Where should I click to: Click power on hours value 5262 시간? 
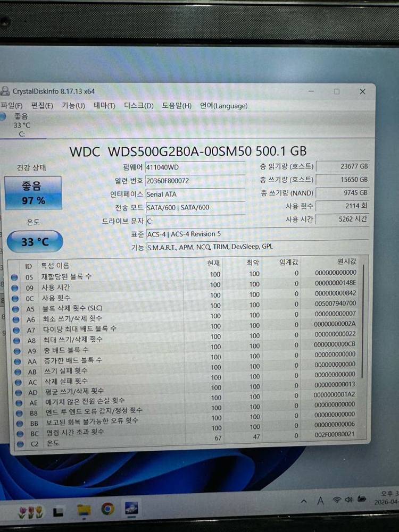point(342,219)
